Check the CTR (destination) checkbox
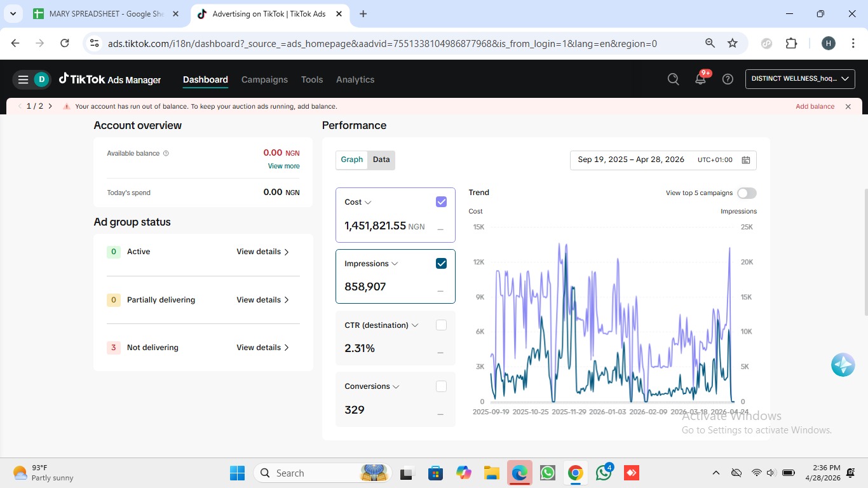 click(x=441, y=325)
